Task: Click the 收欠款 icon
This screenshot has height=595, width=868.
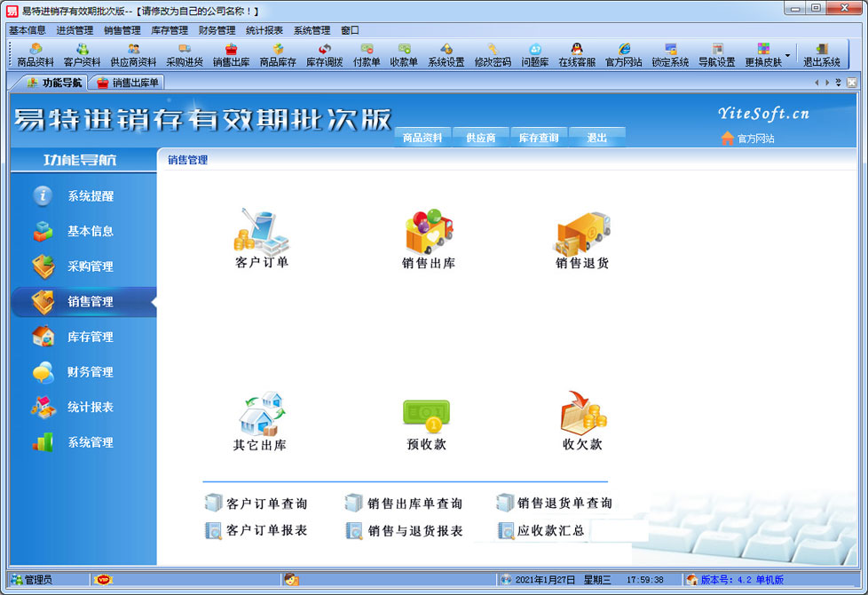Action: (582, 415)
